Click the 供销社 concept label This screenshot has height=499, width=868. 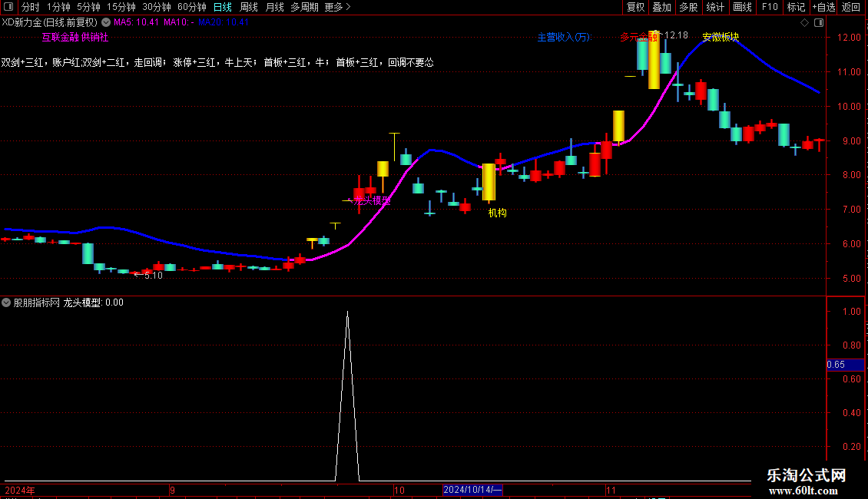tap(94, 37)
